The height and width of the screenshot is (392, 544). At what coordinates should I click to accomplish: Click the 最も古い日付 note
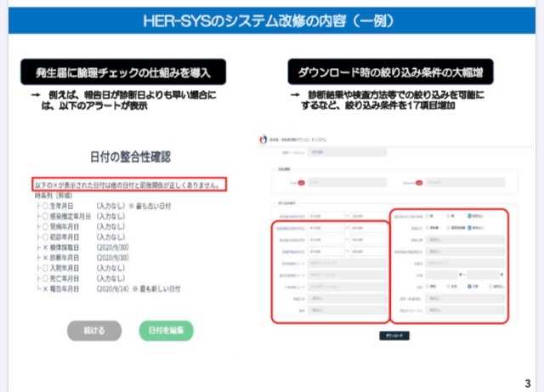(150, 206)
